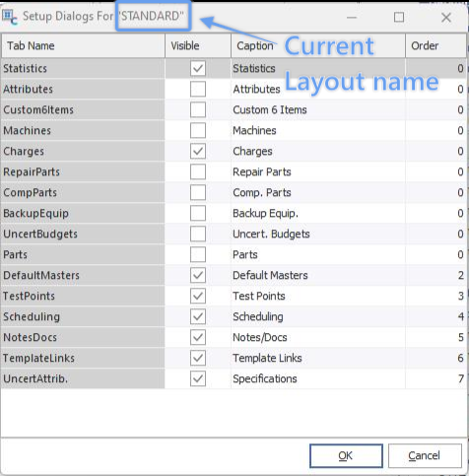
Task: Toggle the UncertAttrib. visible checkbox
Action: 198,378
